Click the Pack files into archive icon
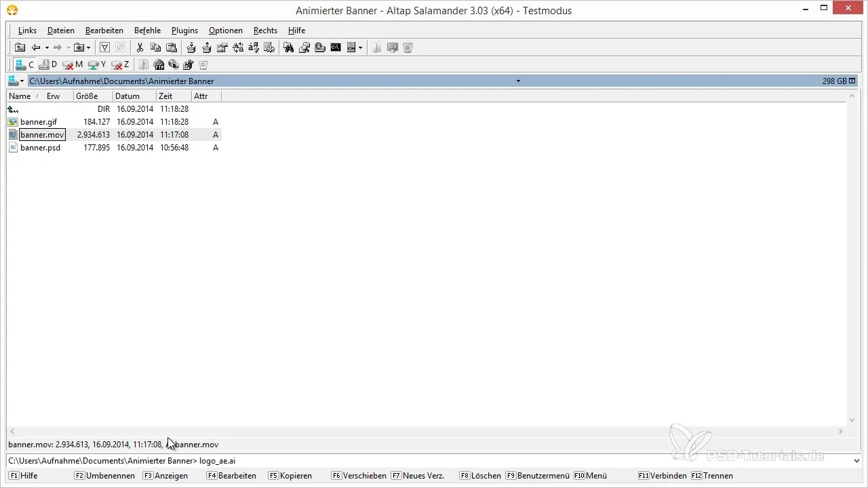 [191, 47]
